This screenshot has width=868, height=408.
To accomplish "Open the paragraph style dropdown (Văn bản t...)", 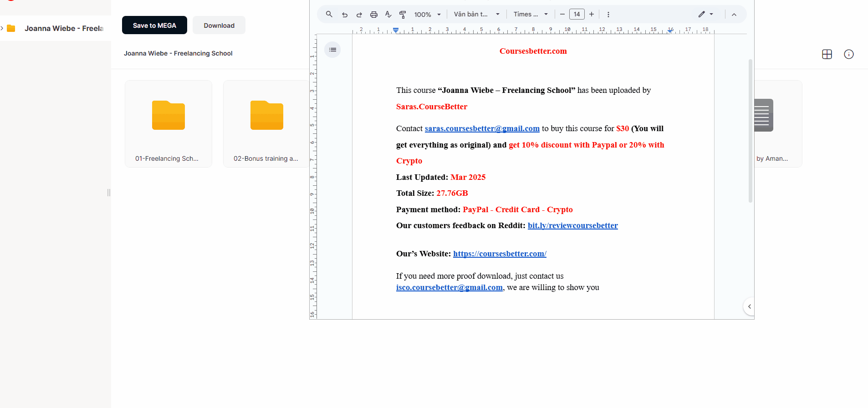I will pos(476,15).
